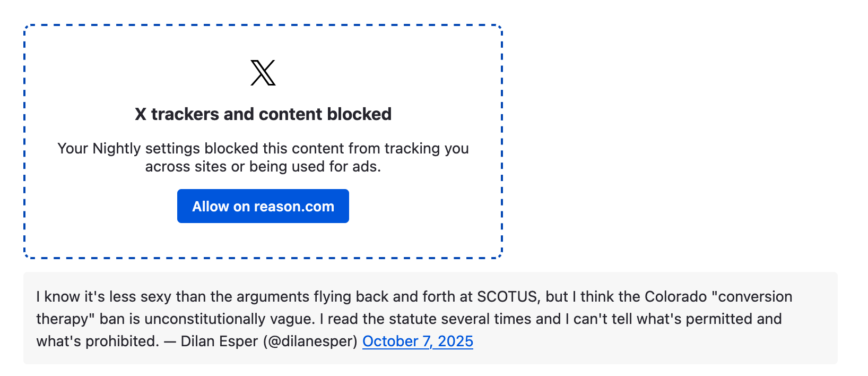Select the blocked embed's X placeholder icon

pyautogui.click(x=263, y=73)
